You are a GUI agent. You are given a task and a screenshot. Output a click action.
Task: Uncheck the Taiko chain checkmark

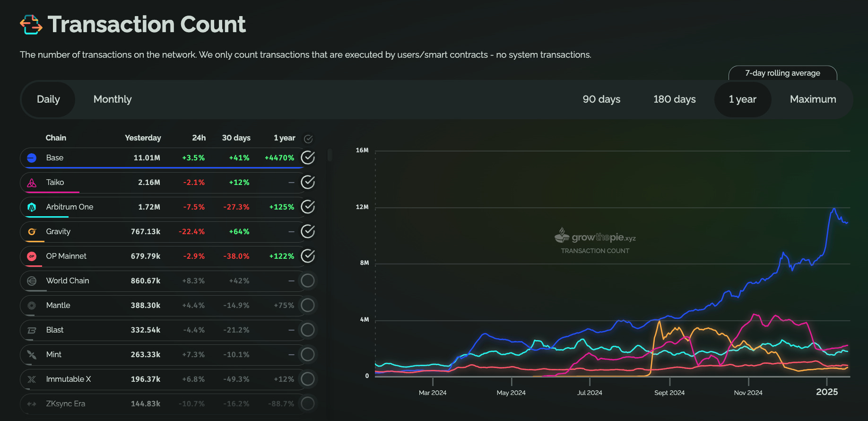tap(308, 182)
